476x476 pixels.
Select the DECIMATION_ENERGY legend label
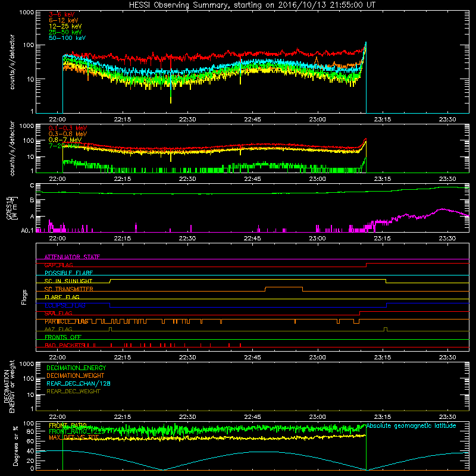[76, 368]
